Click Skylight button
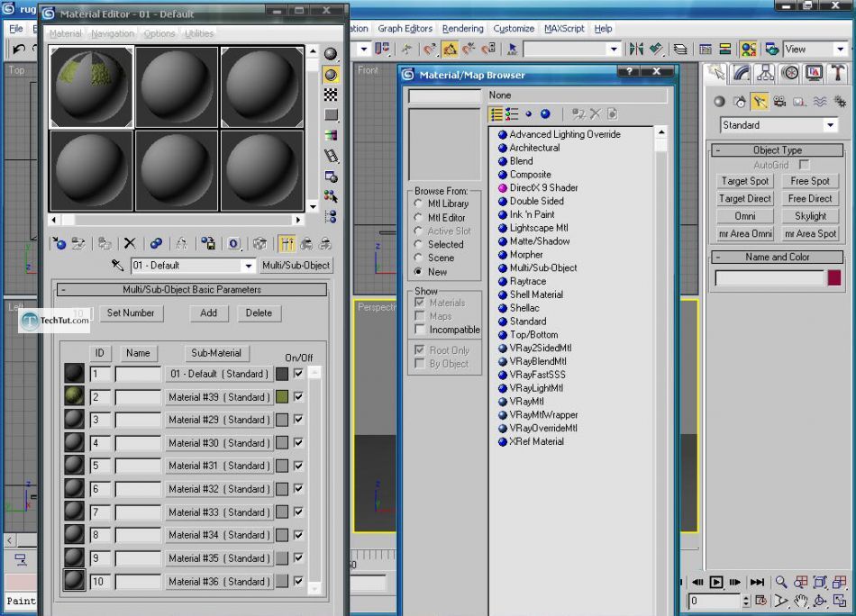Screen dimensions: 856x616 [x=810, y=216]
